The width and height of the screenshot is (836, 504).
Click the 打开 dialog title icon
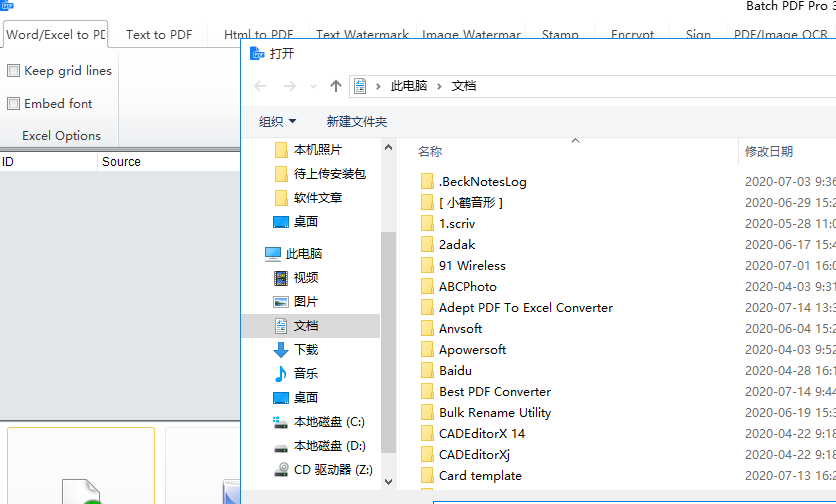(x=258, y=53)
